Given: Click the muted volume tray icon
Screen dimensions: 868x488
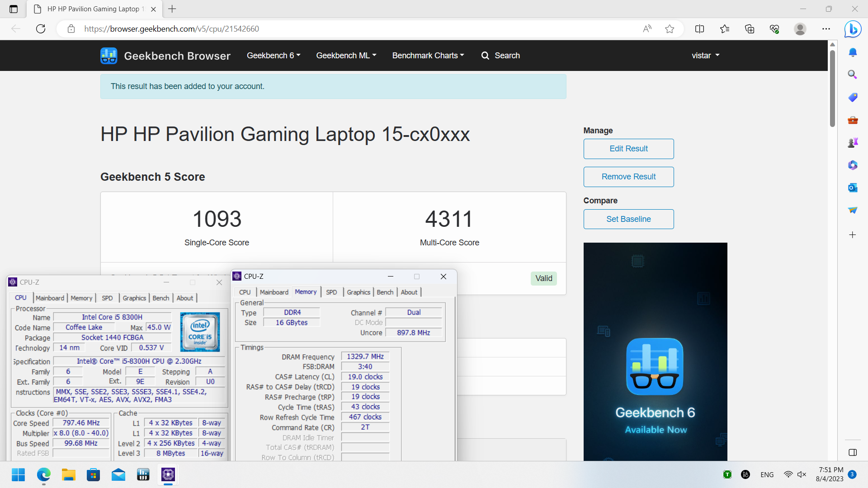Looking at the screenshot, I should click(802, 475).
